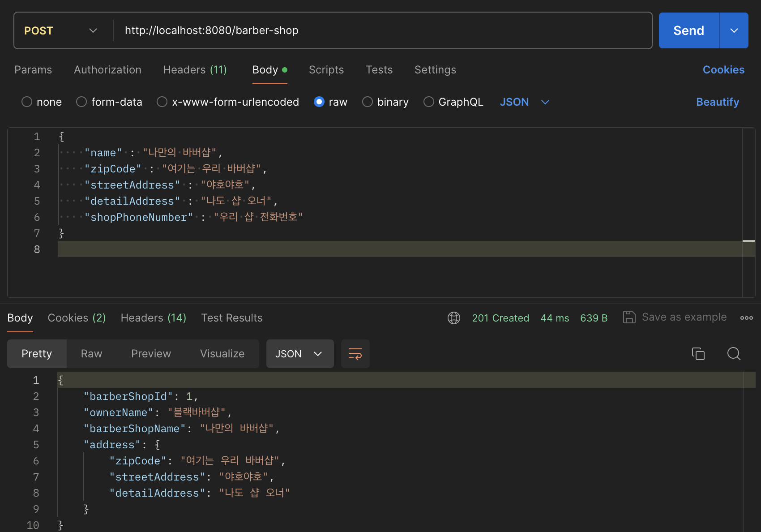Click the network globe icon
Viewport: 761px width, 532px height.
coord(454,318)
